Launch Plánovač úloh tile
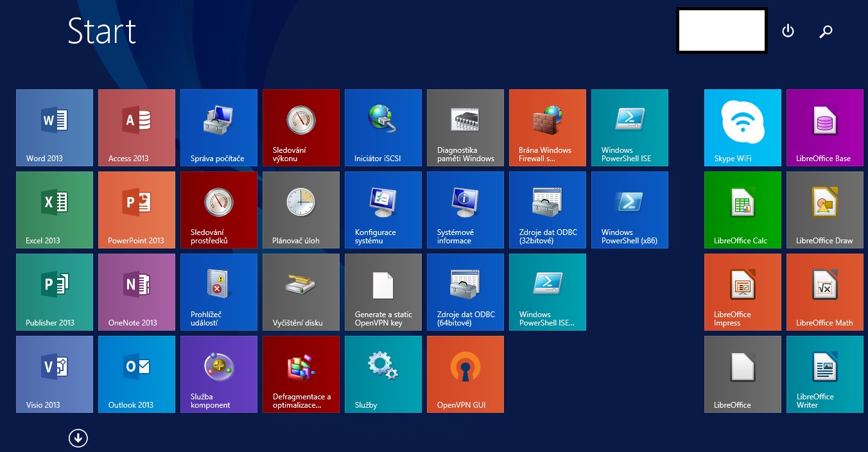The image size is (868, 452). 301,210
